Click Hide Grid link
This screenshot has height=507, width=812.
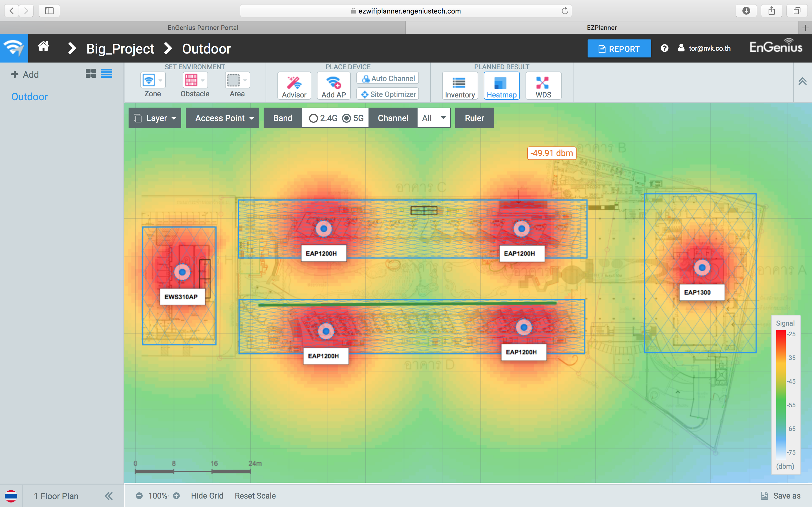pyautogui.click(x=207, y=496)
